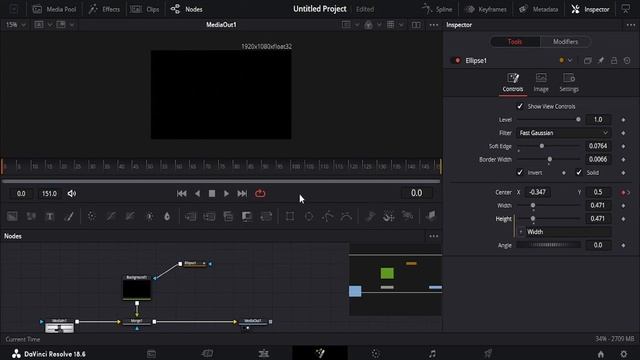This screenshot has height=360, width=640.
Task: Toggle the Clips panel button
Action: click(x=144, y=9)
